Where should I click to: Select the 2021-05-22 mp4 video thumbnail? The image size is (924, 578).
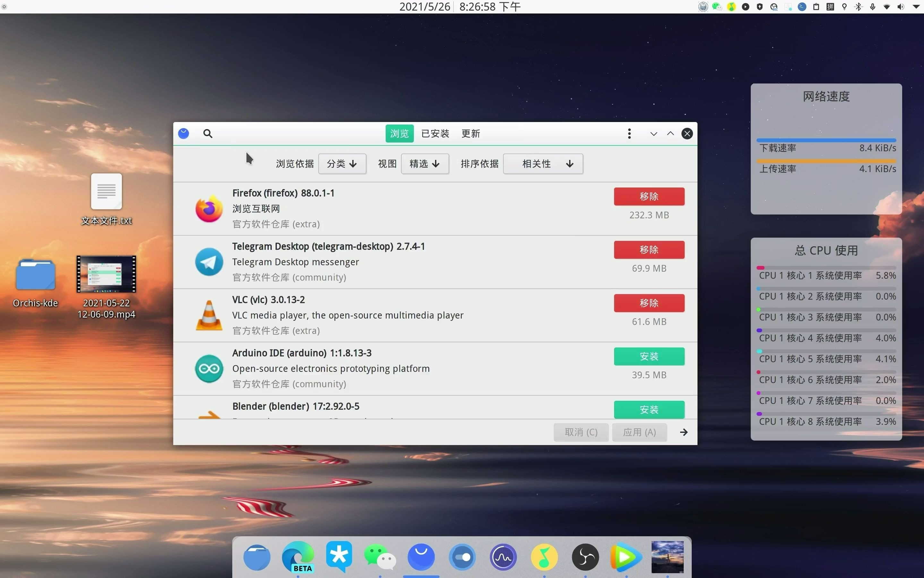pyautogui.click(x=106, y=274)
